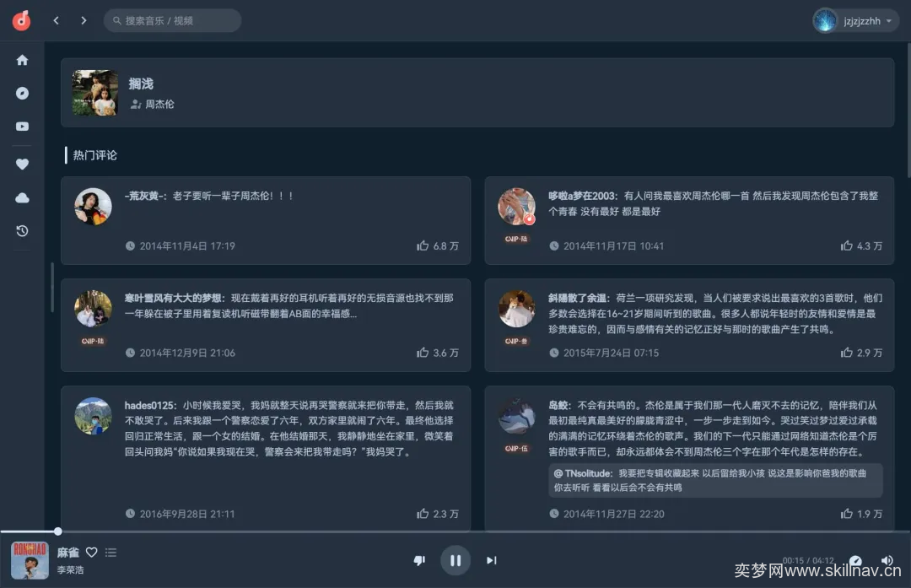The width and height of the screenshot is (911, 588).
Task: Click the search field for music/video
Action: 173,20
